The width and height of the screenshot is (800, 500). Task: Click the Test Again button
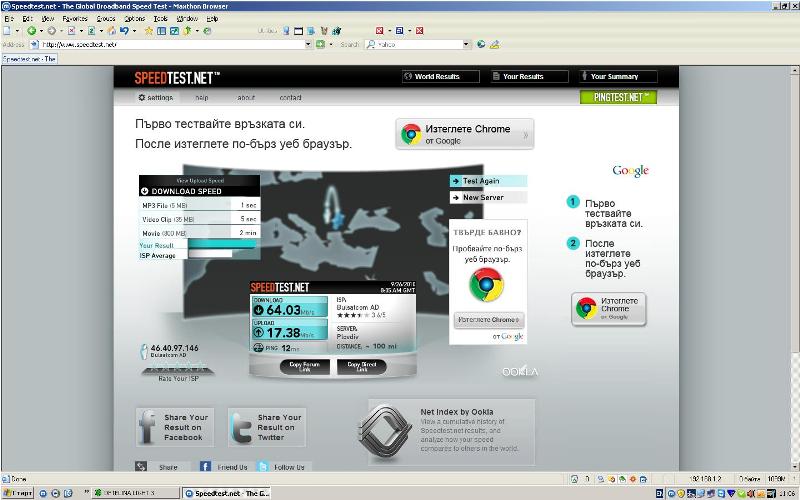click(x=488, y=181)
